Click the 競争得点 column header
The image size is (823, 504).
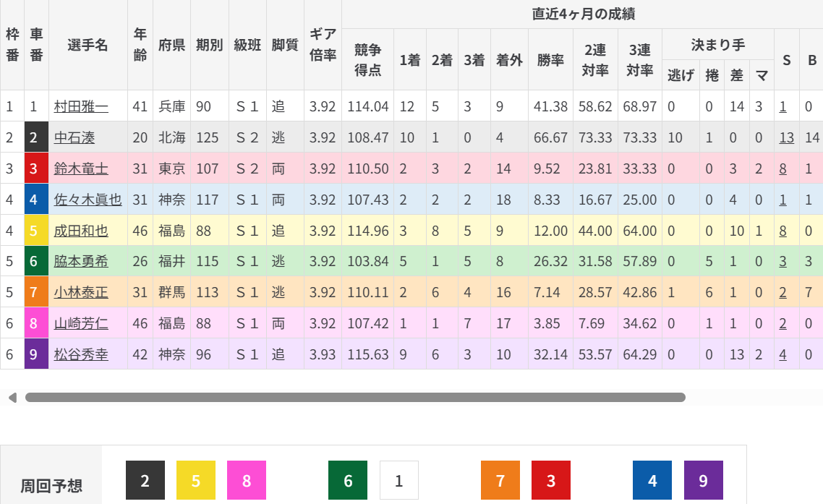point(367,59)
